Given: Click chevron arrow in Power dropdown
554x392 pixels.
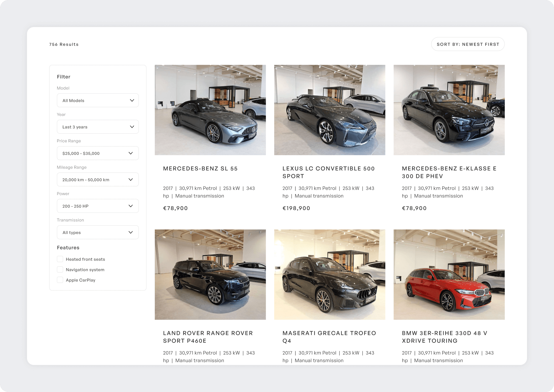Looking at the screenshot, I should click(131, 206).
